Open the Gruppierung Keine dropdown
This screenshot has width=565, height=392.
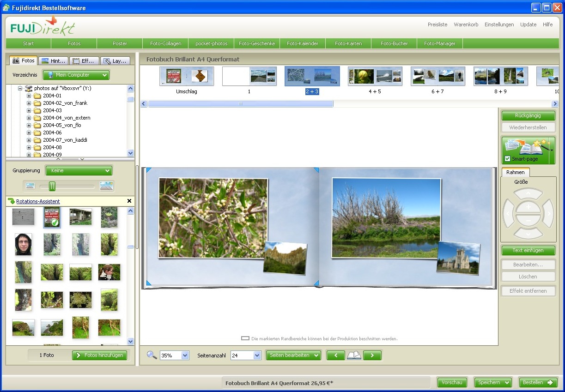click(x=79, y=170)
